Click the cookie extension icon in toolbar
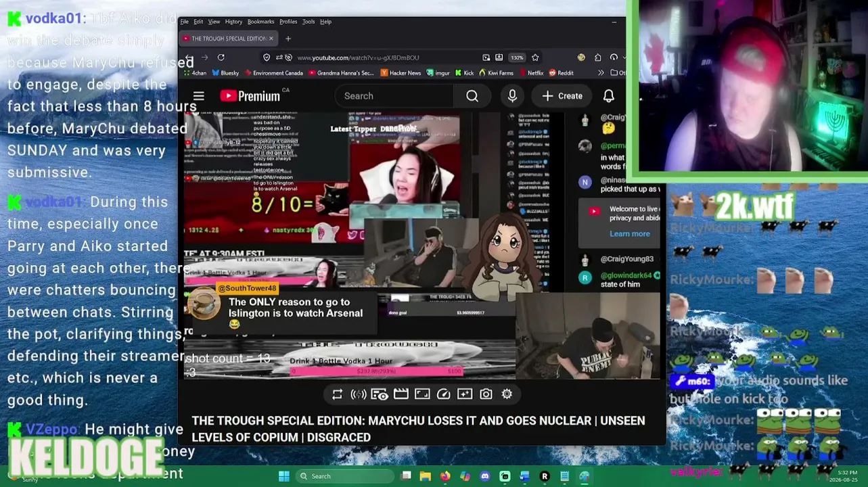The height and width of the screenshot is (487, 868). [x=581, y=57]
